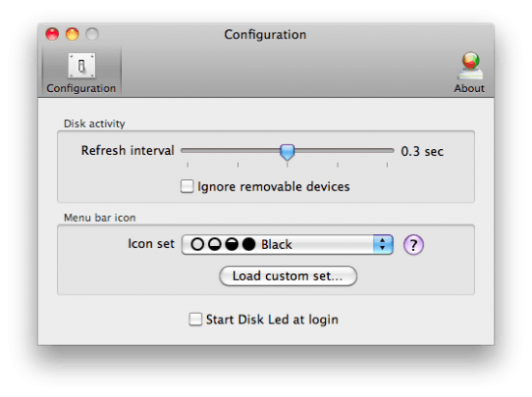The height and width of the screenshot is (397, 532).
Task: Click the purple help question mark button
Action: point(413,245)
